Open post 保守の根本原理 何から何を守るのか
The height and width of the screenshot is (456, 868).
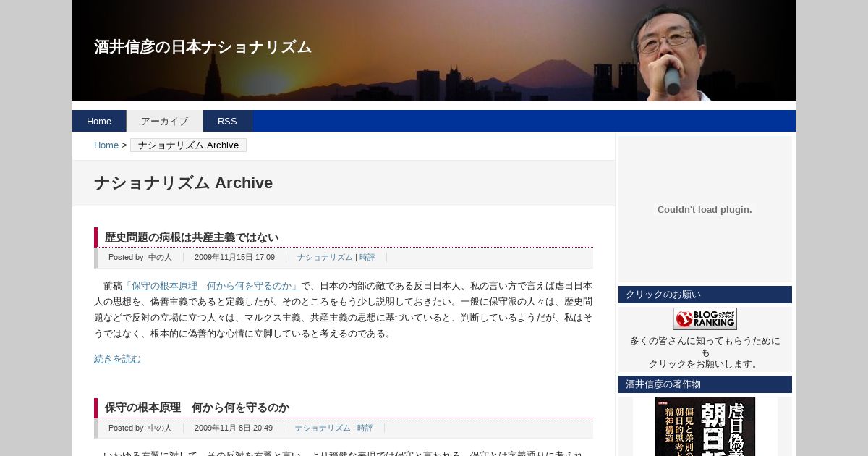(197, 408)
